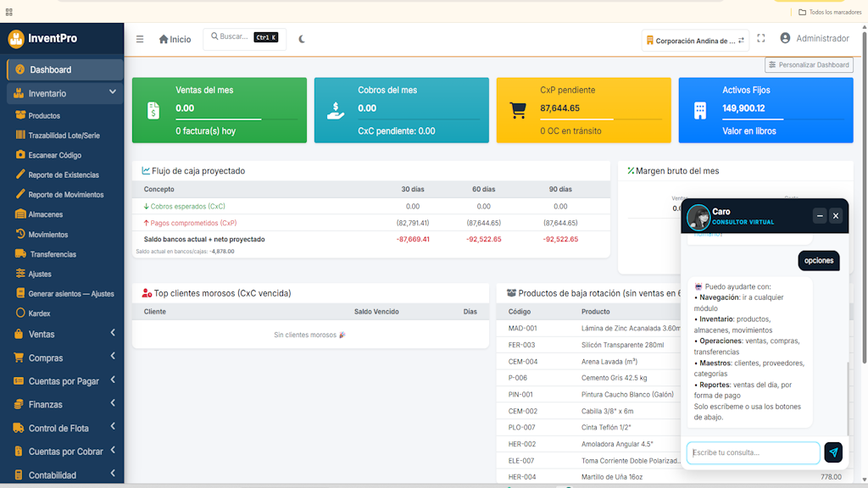Click the Generar asientos — Ajustes icon
This screenshot has height=488, width=868.
point(20,293)
